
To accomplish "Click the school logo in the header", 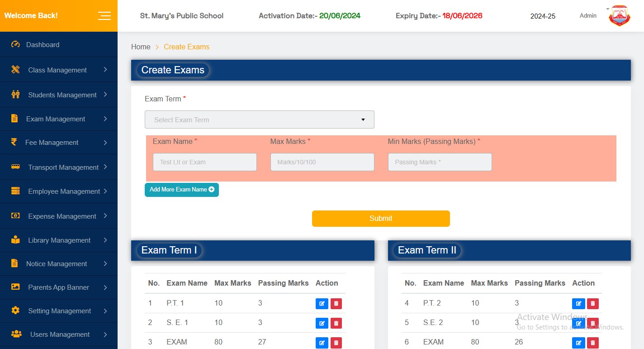I will coord(619,15).
